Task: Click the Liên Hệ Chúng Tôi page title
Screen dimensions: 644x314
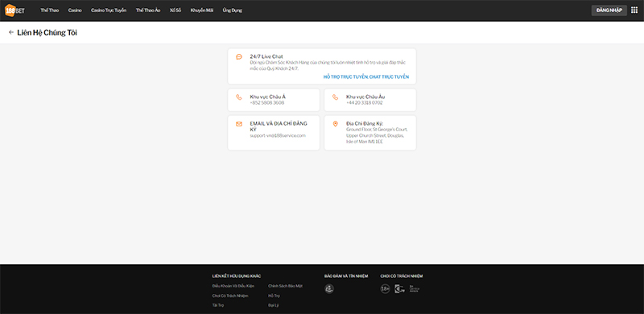Action: pyautogui.click(x=47, y=32)
